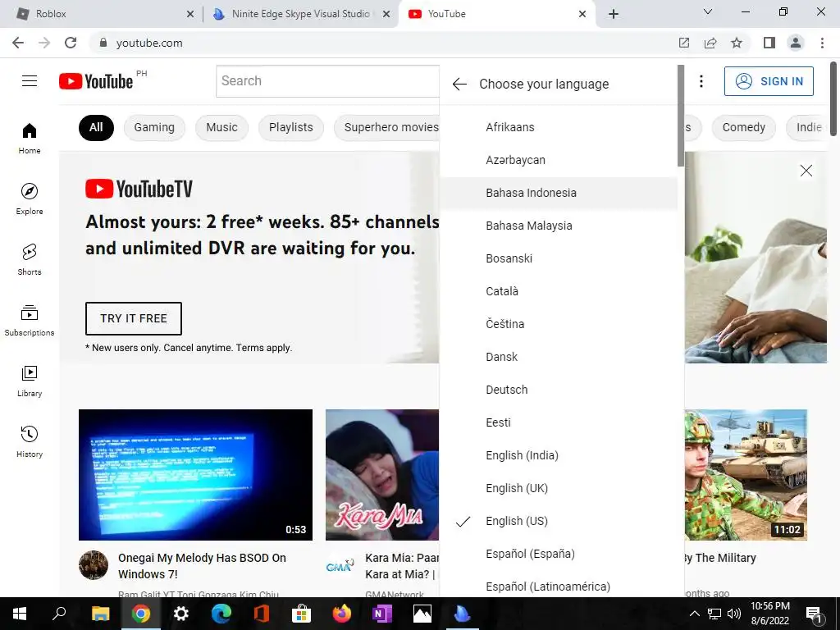Focus the YouTube search box
This screenshot has width=840, height=630.
[x=328, y=81]
